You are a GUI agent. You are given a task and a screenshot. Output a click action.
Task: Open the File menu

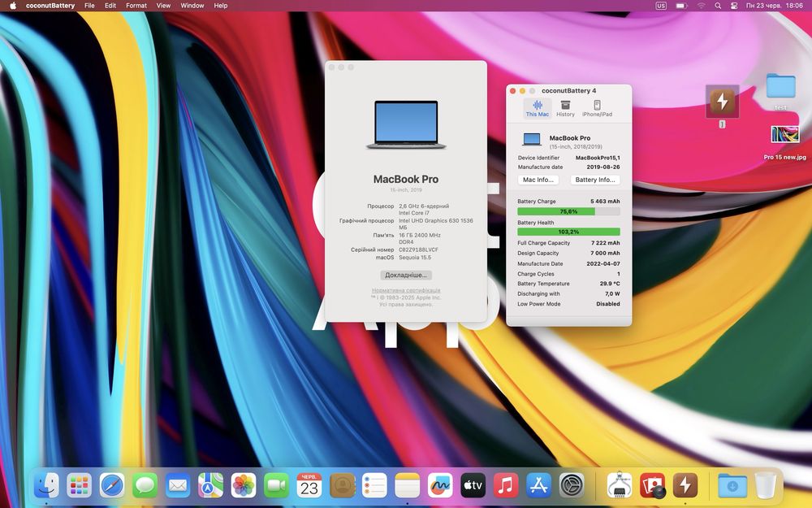tap(89, 6)
